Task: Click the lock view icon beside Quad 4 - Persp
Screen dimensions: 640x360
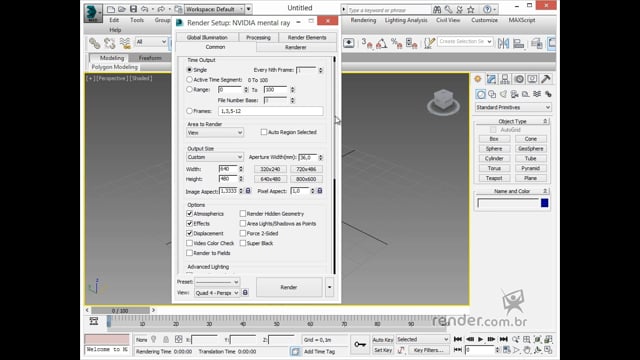Action: click(x=245, y=293)
